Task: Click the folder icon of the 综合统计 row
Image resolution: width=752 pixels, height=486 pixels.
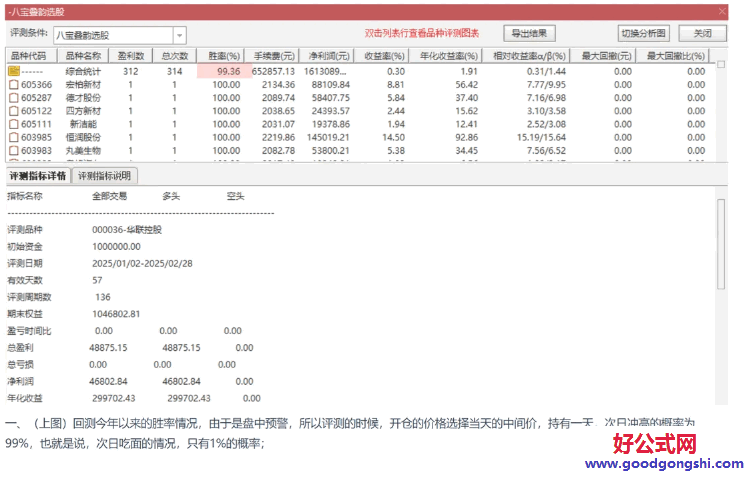Action: pos(13,71)
